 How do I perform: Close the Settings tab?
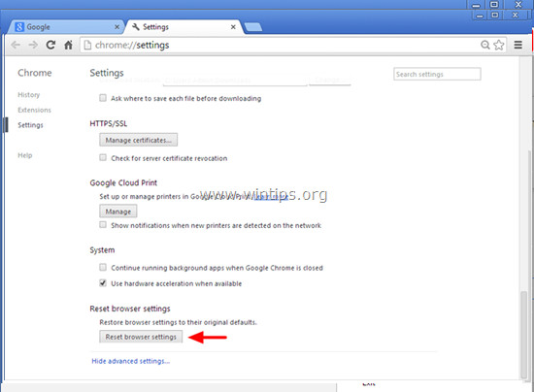pyautogui.click(x=233, y=27)
